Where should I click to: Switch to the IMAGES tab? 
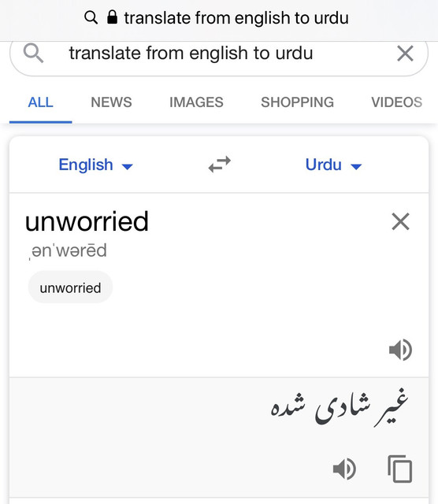point(196,102)
